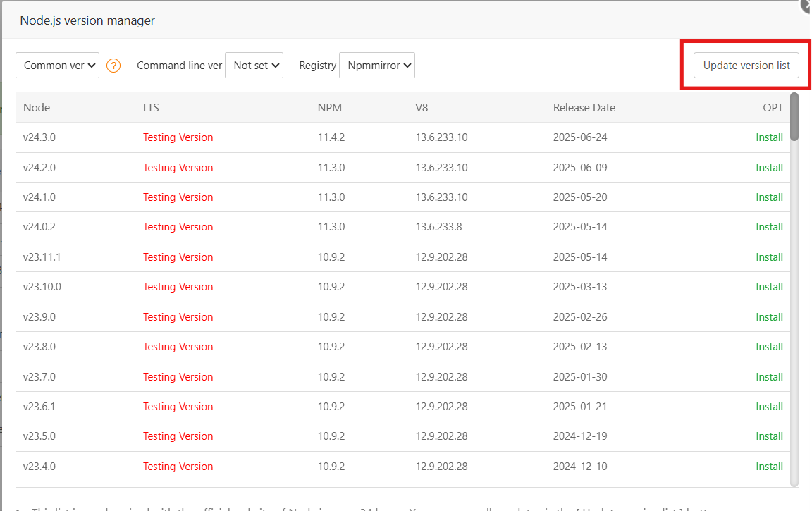Viewport: 812px width, 511px height.
Task: Open the Common version dropdown
Action: coord(57,65)
